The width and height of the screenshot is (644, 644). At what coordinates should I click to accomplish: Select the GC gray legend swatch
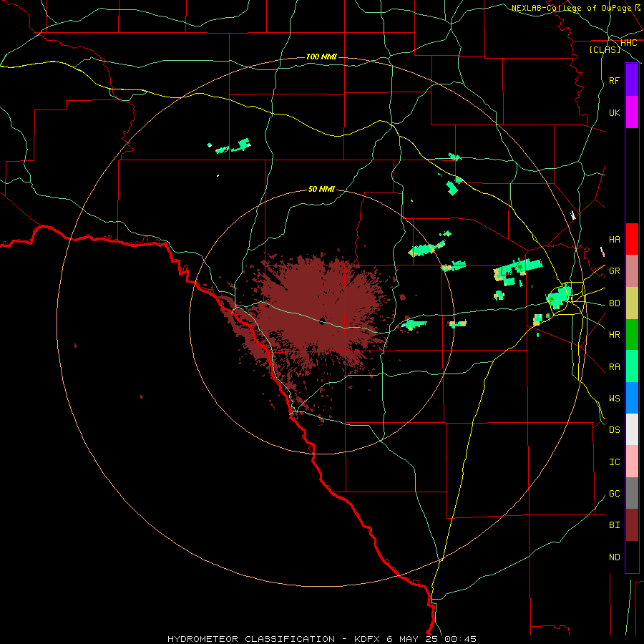tap(632, 493)
